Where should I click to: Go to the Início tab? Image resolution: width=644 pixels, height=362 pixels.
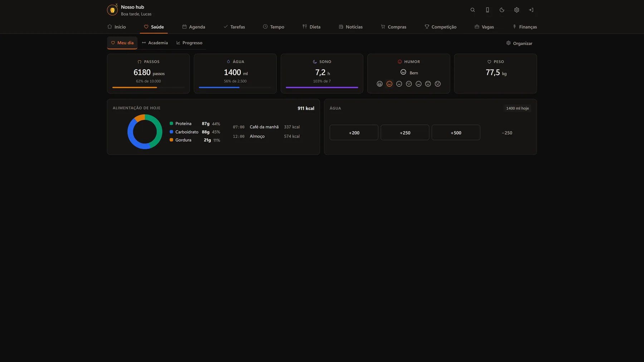click(x=117, y=27)
